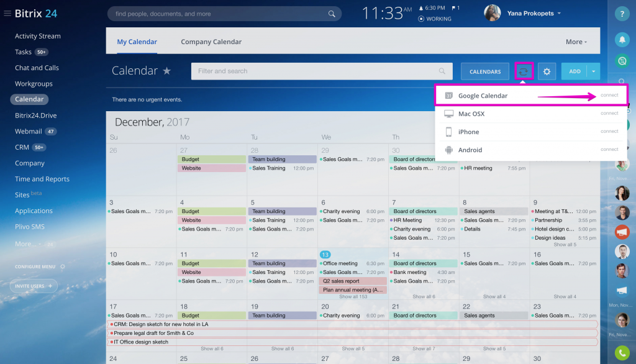Open the notifications bell icon
Image resolution: width=636 pixels, height=364 pixels.
click(x=622, y=39)
